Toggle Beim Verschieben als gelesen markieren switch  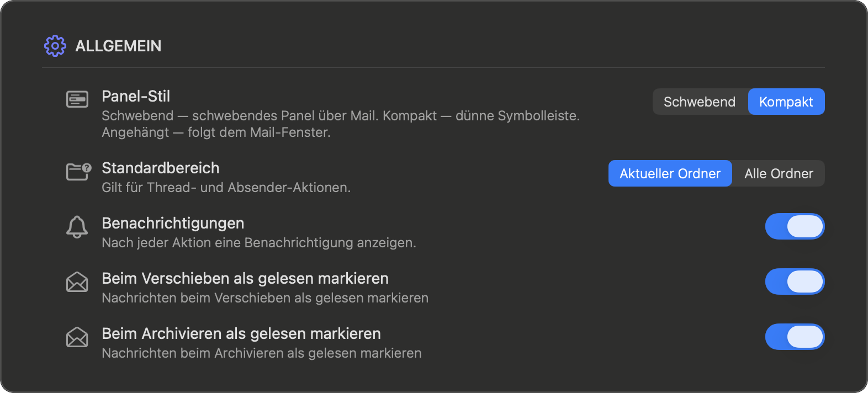click(795, 282)
